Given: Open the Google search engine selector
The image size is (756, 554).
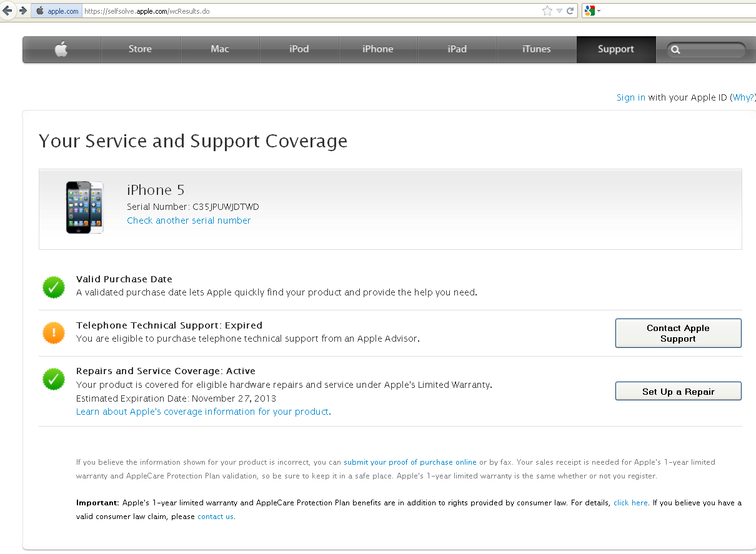Looking at the screenshot, I should pyautogui.click(x=591, y=11).
